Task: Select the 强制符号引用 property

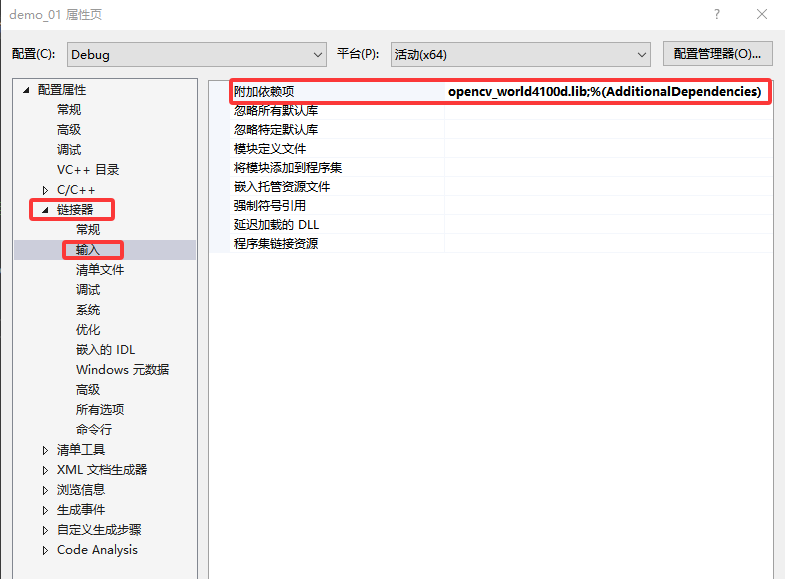Action: (x=270, y=206)
